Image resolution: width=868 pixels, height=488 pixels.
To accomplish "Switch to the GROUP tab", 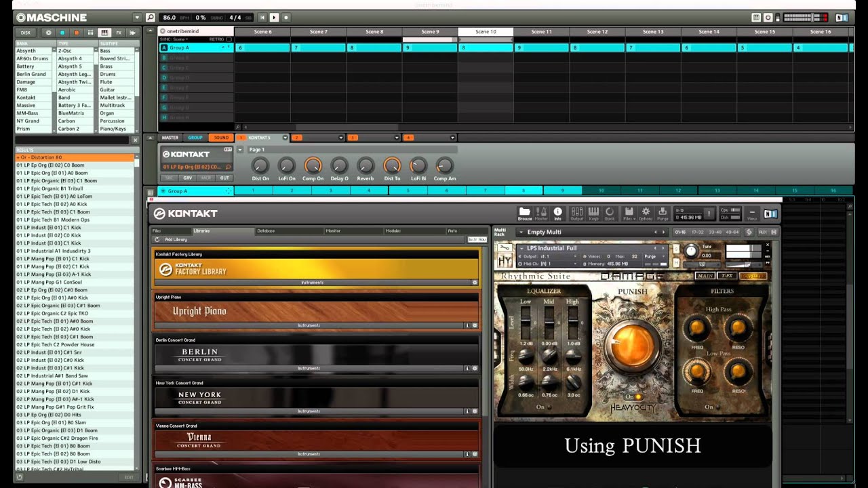I will (x=195, y=138).
